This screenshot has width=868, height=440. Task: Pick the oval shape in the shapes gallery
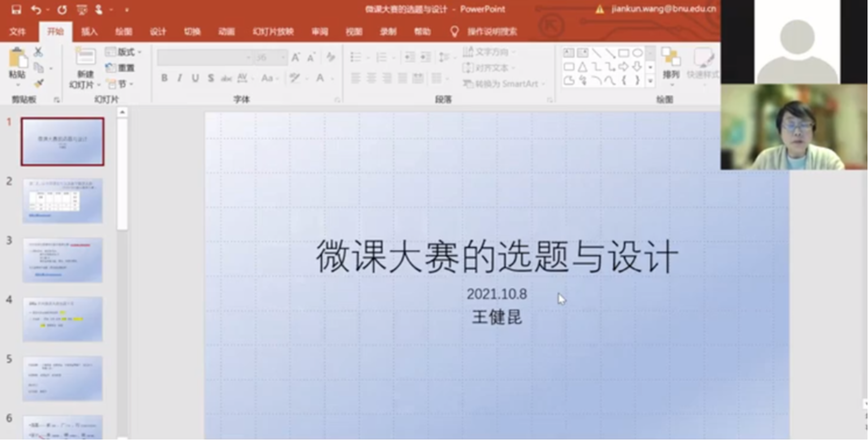pyautogui.click(x=637, y=53)
